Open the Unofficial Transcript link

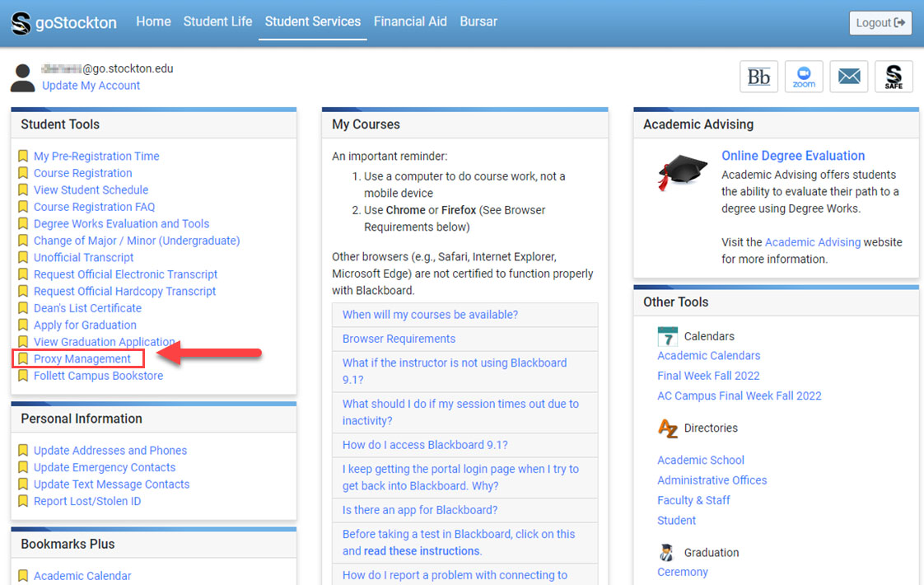(83, 258)
